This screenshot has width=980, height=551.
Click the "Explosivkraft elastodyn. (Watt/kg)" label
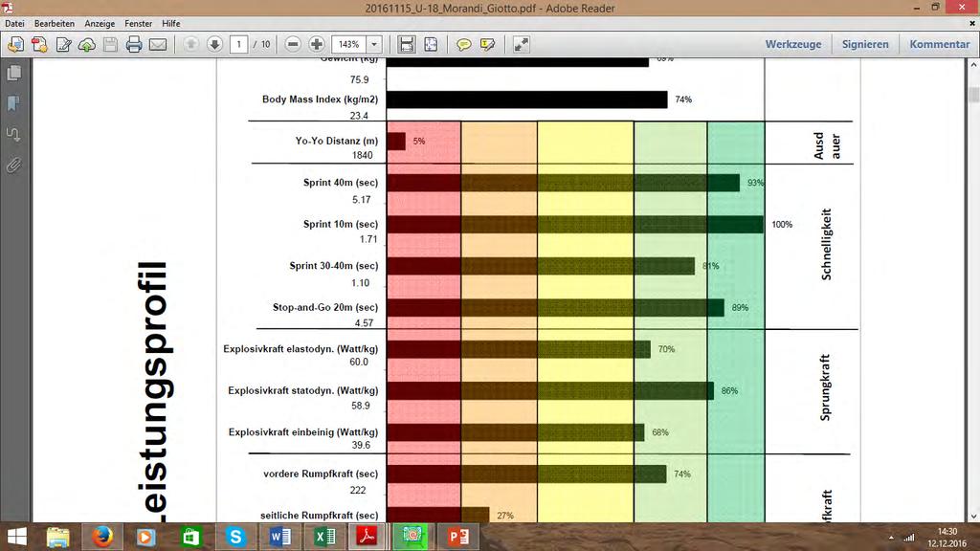301,348
